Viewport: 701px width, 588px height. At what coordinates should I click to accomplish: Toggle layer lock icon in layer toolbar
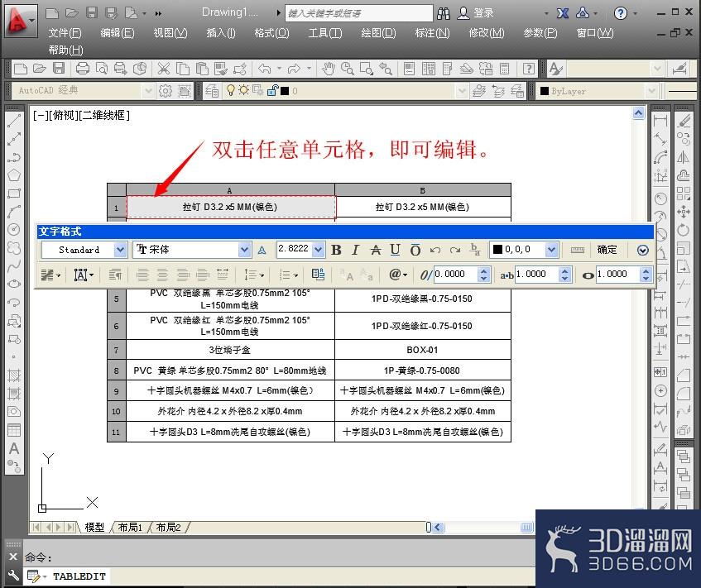(x=272, y=91)
